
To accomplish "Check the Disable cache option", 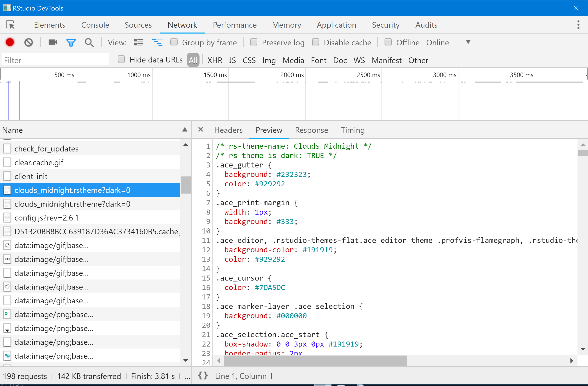I will click(x=315, y=42).
